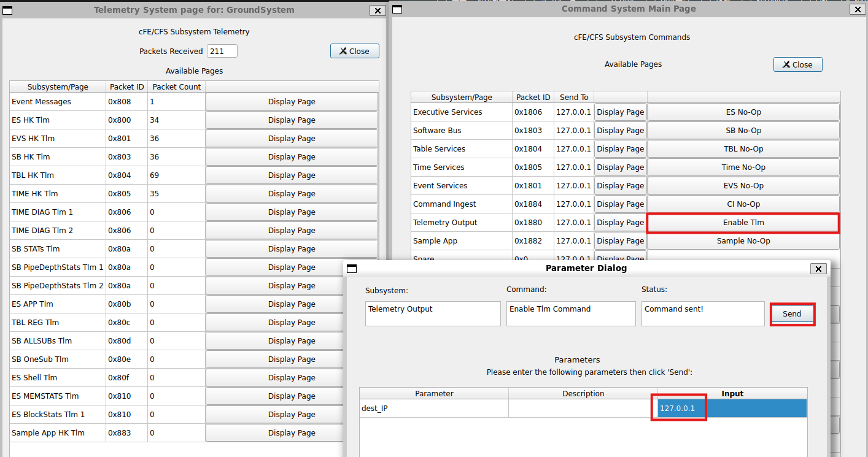Open window menu icon of Telemetry System window
868x457 pixels.
(9, 10)
